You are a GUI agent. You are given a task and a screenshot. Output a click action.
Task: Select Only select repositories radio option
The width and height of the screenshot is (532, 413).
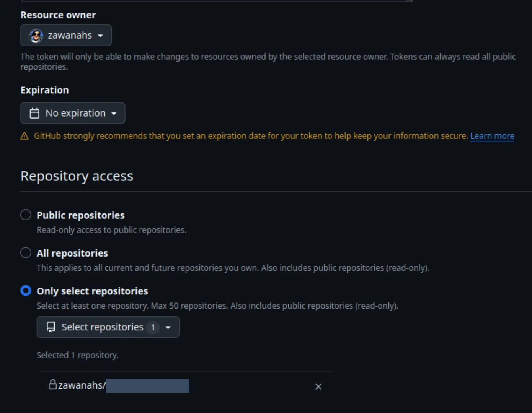click(26, 291)
